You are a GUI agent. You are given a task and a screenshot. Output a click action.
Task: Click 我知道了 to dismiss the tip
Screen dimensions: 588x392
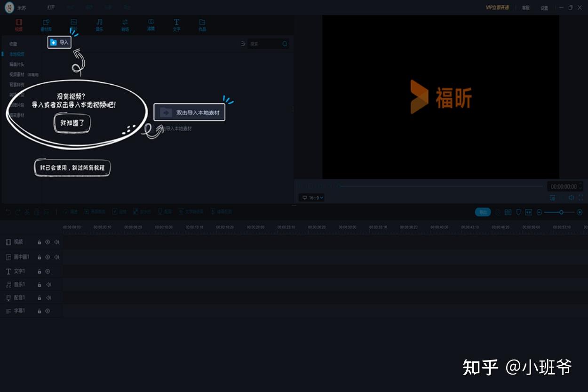pos(72,123)
